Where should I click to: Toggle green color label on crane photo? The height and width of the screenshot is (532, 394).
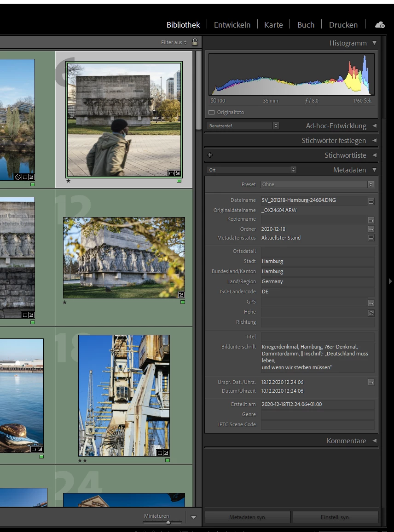point(167,460)
